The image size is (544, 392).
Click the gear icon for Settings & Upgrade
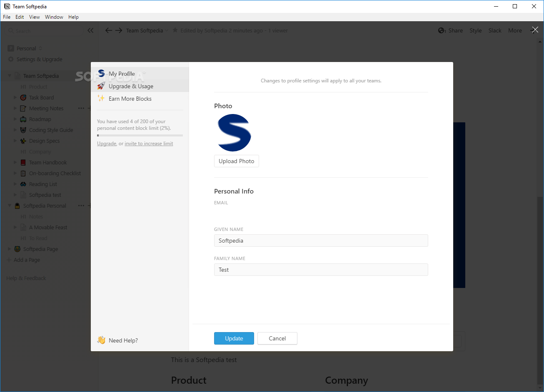(x=11, y=59)
